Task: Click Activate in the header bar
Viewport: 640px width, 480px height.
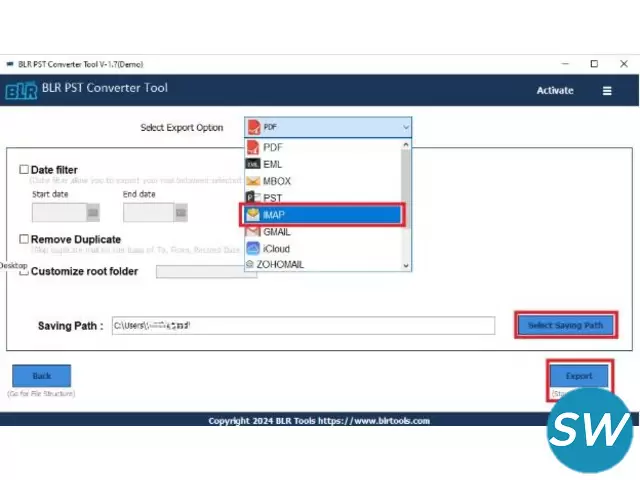Action: click(555, 90)
